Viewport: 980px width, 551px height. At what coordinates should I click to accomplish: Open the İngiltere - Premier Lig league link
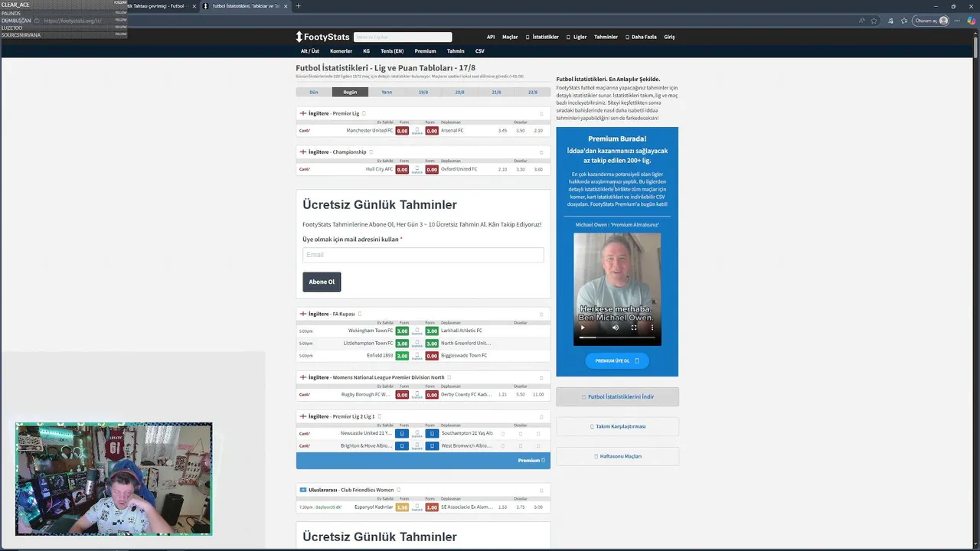click(333, 113)
